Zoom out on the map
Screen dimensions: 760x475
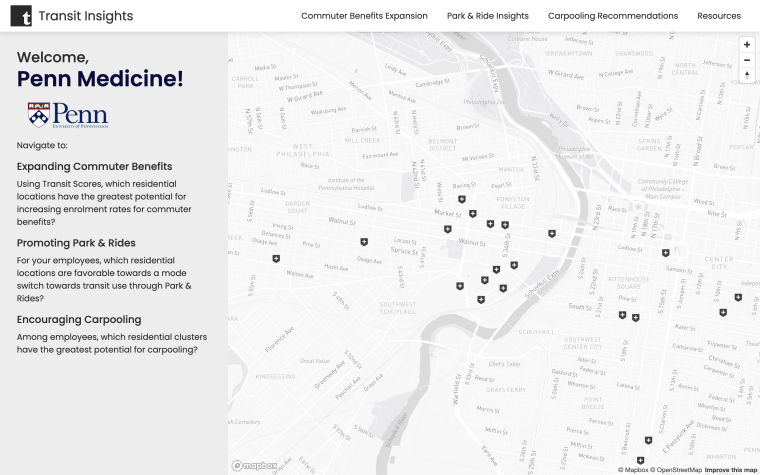pos(747,60)
